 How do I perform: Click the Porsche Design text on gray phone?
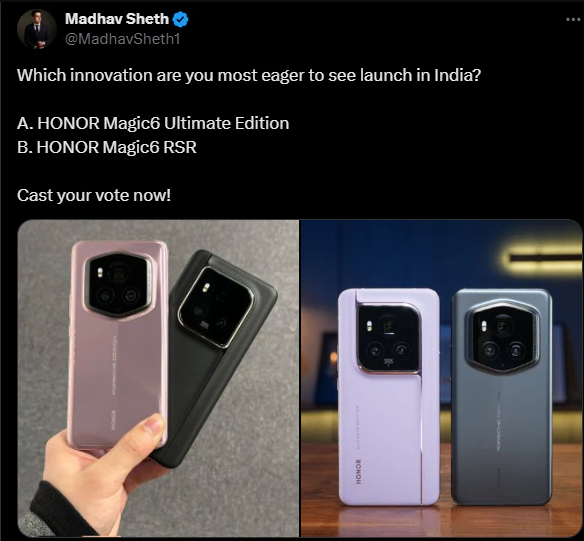pos(498,421)
